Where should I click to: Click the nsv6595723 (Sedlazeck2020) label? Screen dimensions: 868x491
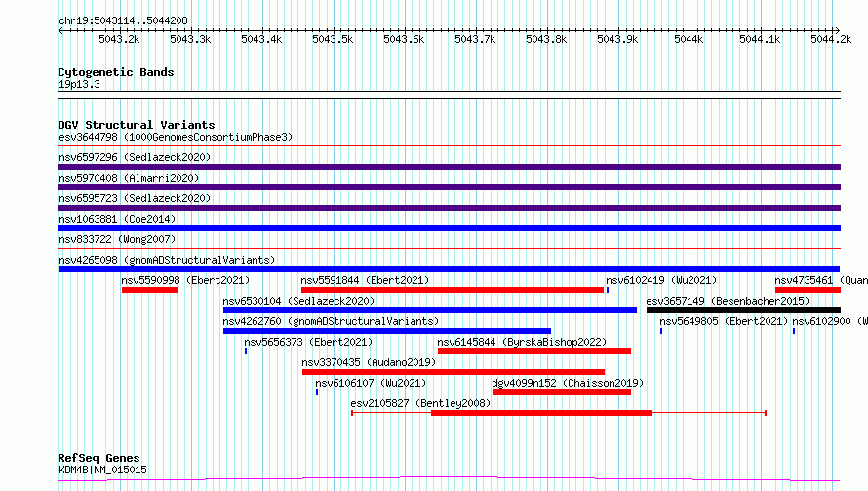point(135,198)
